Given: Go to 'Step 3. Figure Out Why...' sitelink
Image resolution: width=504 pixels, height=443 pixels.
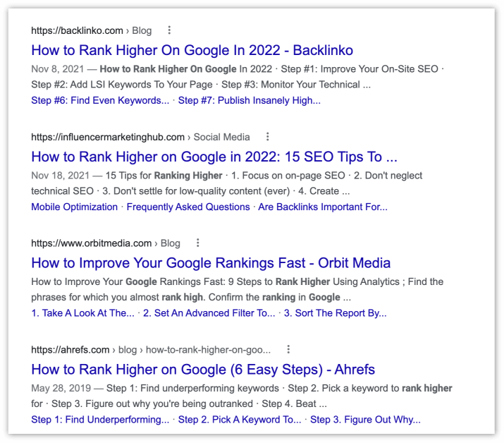Looking at the screenshot, I should (365, 420).
